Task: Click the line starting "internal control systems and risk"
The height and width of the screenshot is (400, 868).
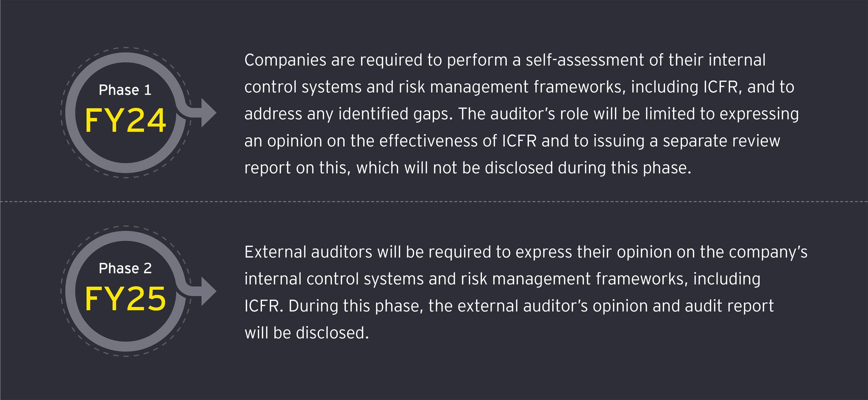Action: coord(502,279)
